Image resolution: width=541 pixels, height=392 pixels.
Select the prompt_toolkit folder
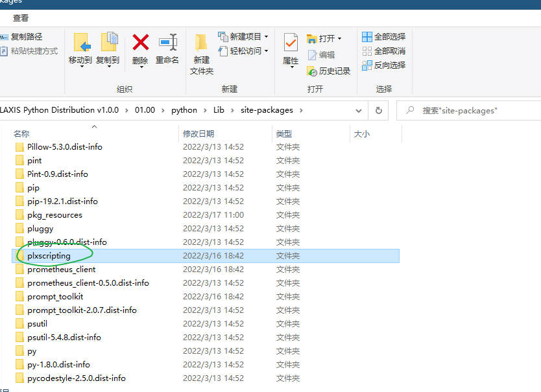pyautogui.click(x=55, y=297)
